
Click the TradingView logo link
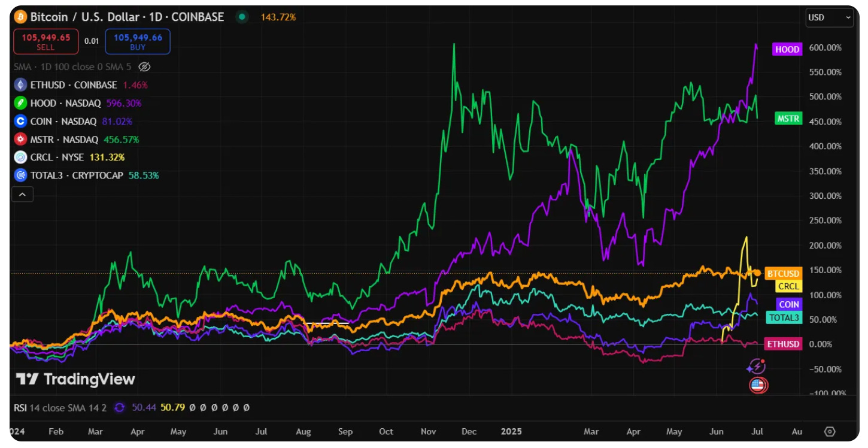[75, 379]
